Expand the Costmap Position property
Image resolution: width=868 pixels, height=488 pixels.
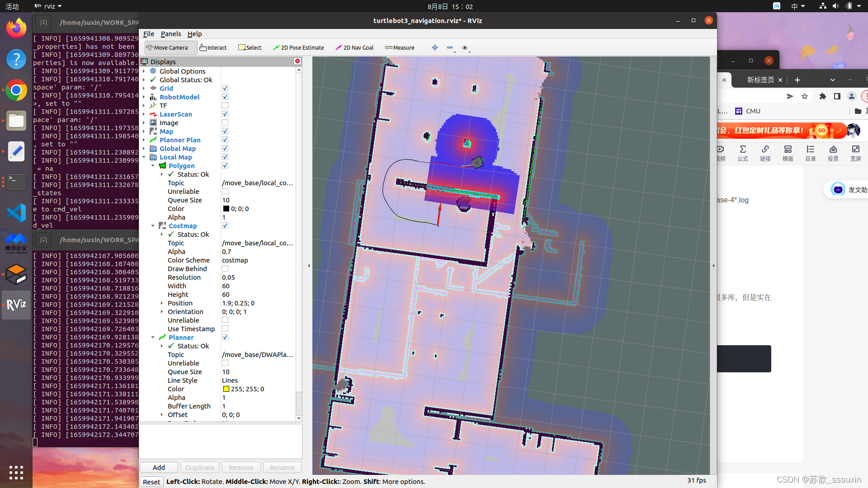click(162, 303)
